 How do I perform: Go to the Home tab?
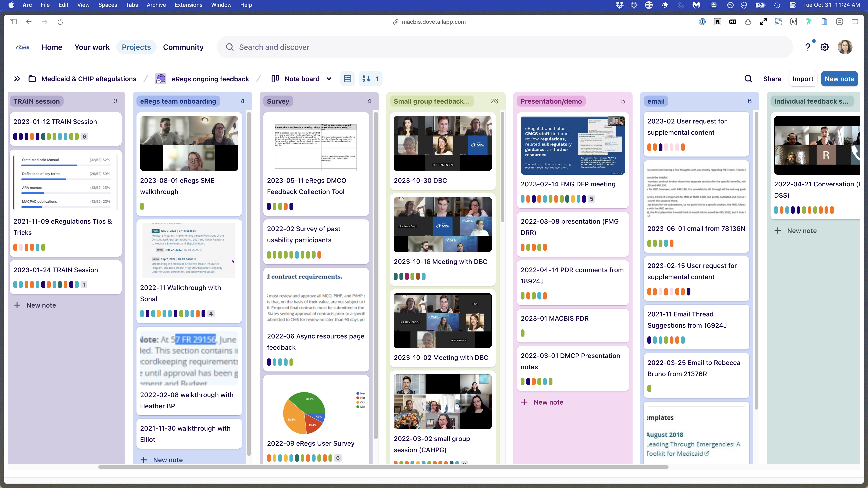(x=52, y=47)
